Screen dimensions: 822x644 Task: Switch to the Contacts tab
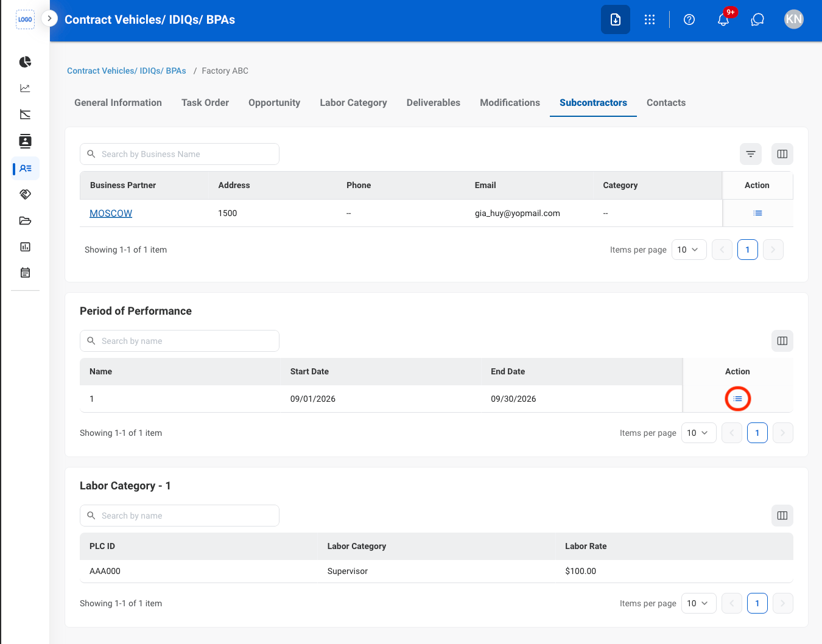(666, 103)
